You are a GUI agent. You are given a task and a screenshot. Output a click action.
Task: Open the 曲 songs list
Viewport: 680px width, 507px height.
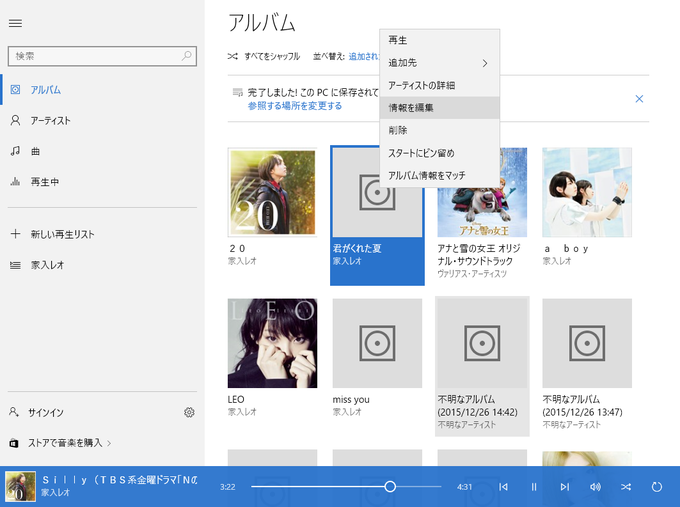(x=102, y=151)
